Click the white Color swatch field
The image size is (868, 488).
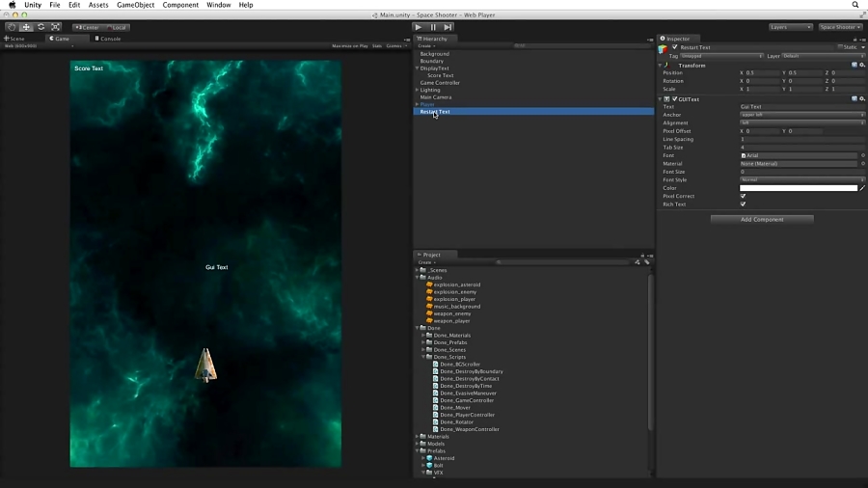(798, 188)
